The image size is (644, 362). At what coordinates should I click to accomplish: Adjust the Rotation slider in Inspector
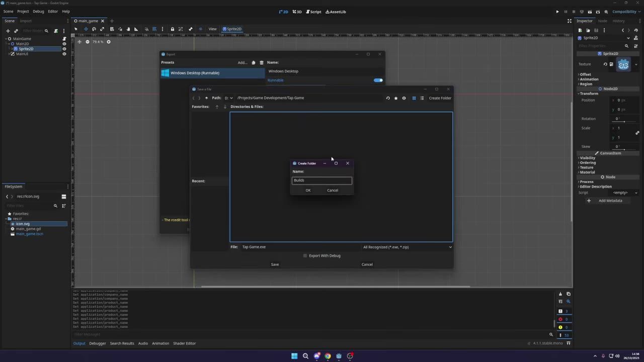(x=624, y=122)
